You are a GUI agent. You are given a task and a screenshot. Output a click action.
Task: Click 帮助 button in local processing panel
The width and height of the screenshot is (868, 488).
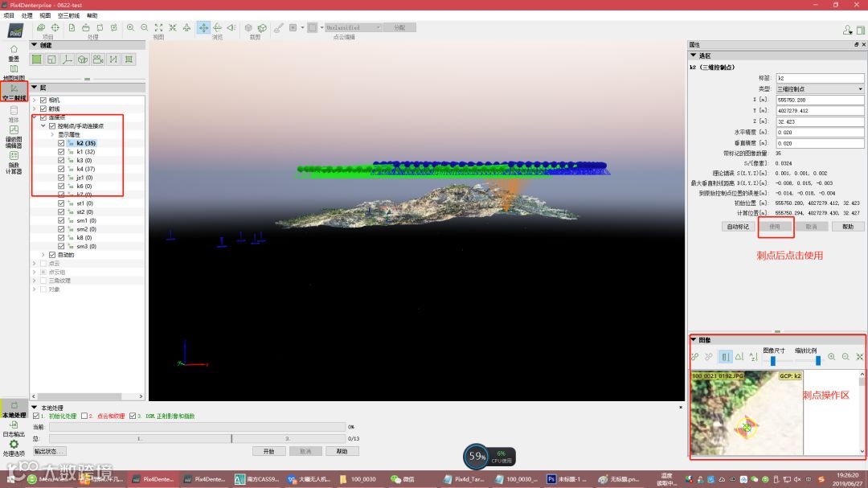[342, 452]
